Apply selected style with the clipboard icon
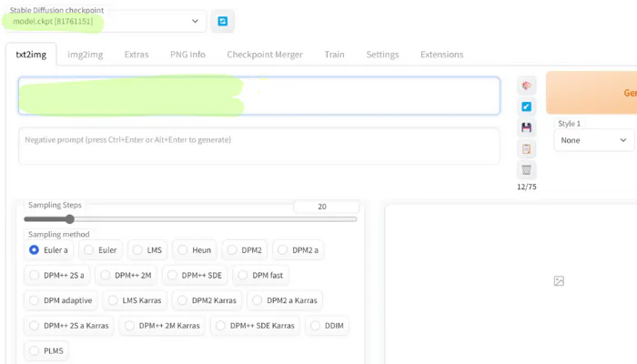 (x=527, y=148)
